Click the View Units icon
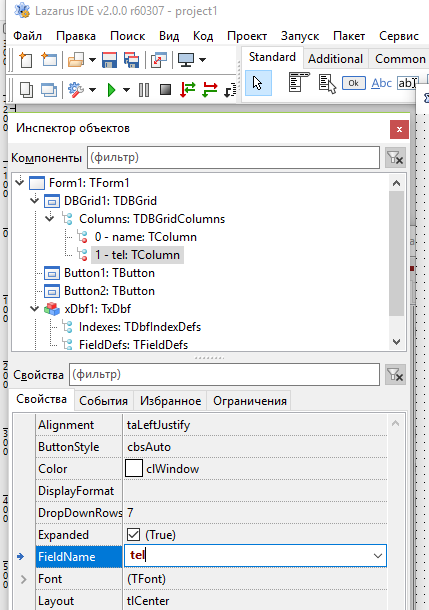The height and width of the screenshot is (610, 429). [26, 90]
